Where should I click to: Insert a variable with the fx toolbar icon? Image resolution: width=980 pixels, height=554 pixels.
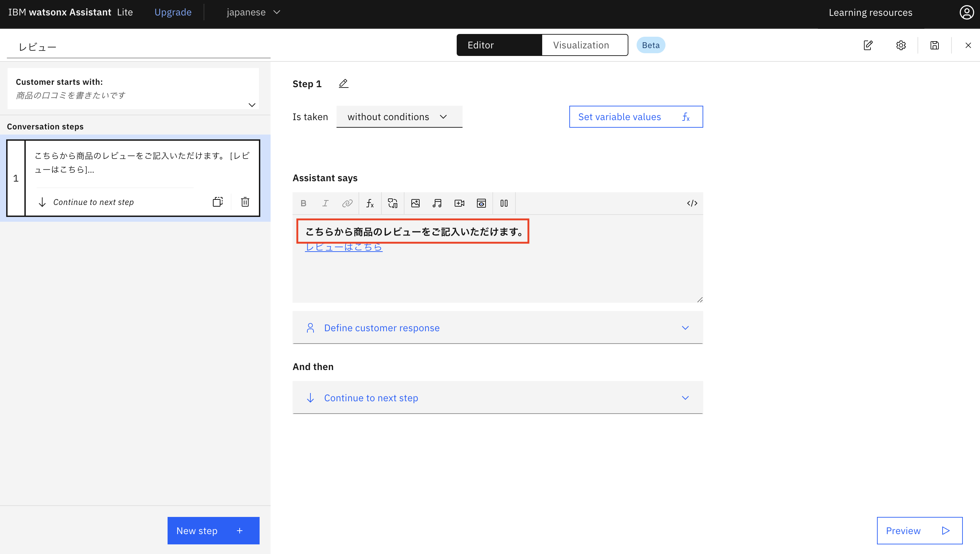[x=369, y=203]
